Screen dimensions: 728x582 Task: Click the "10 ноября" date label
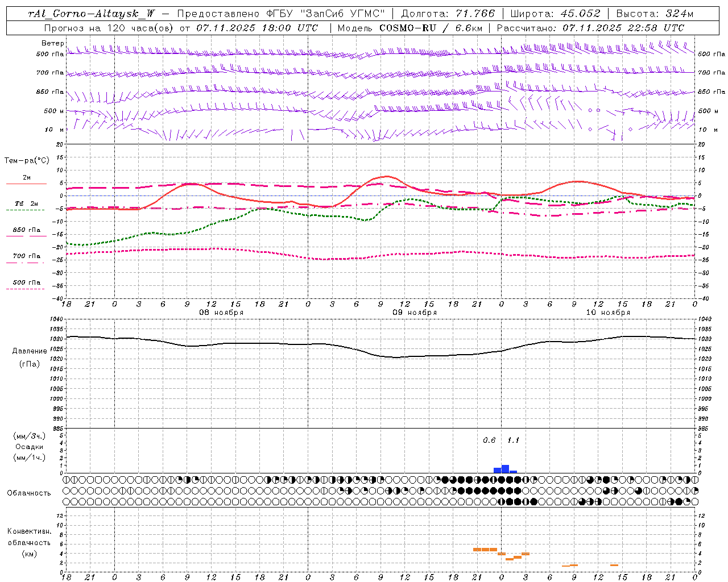(608, 313)
